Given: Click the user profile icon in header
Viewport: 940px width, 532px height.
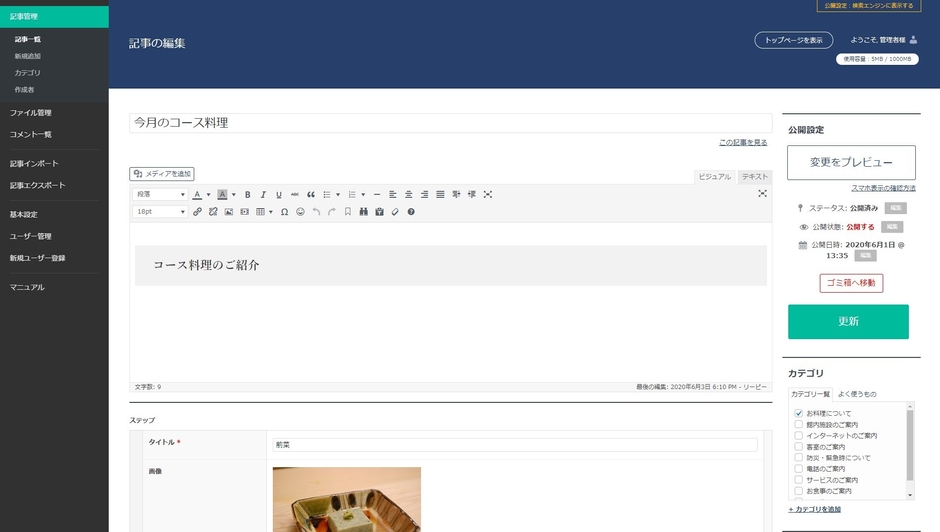Looking at the screenshot, I should pyautogui.click(x=913, y=40).
